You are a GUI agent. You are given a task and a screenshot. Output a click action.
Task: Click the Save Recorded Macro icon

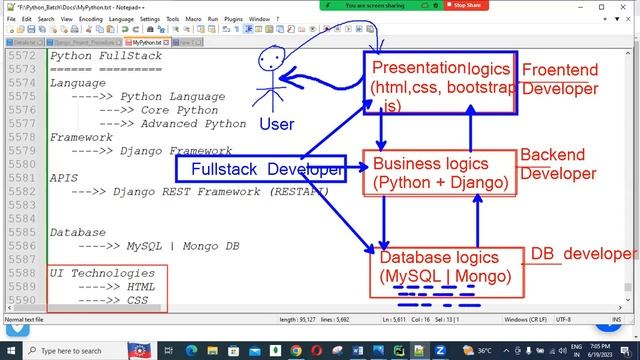click(x=371, y=29)
